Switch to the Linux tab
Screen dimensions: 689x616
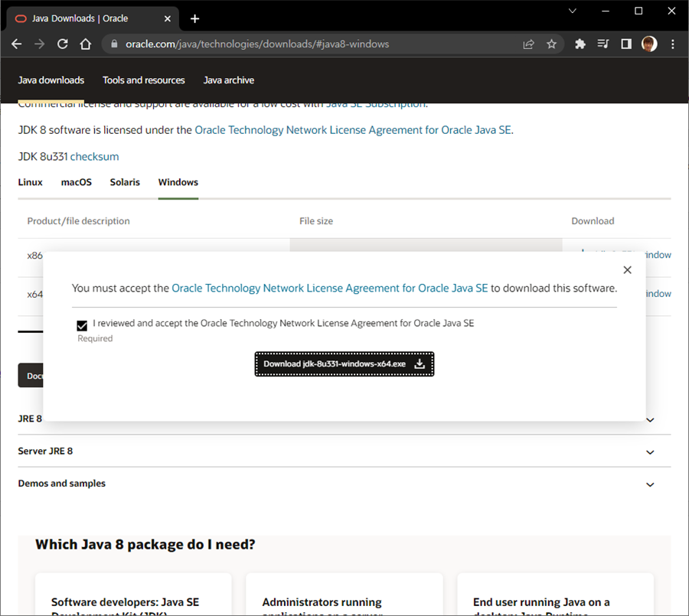(31, 182)
